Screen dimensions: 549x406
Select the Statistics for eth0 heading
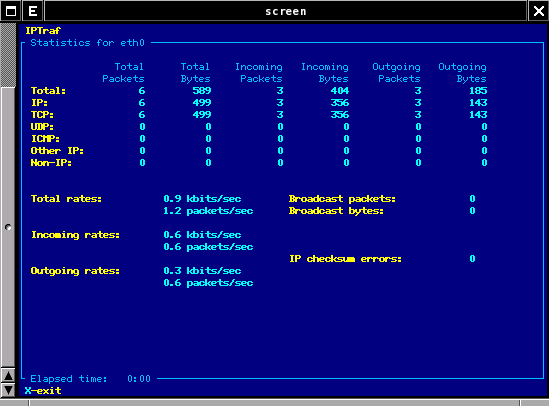pos(87,43)
